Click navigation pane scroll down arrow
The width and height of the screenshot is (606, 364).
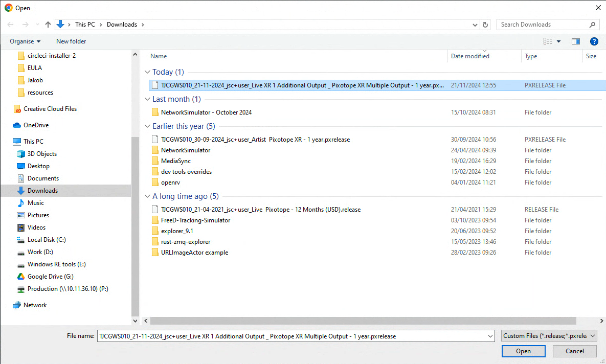tap(135, 321)
